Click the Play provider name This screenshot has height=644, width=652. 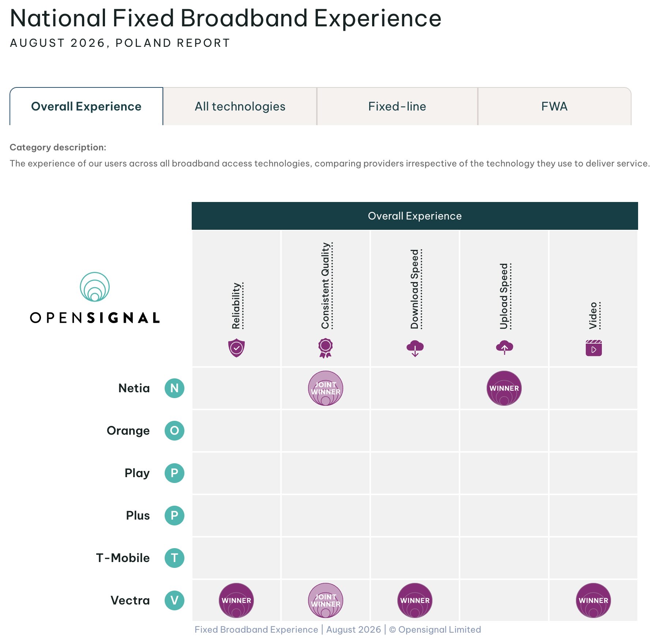[137, 473]
